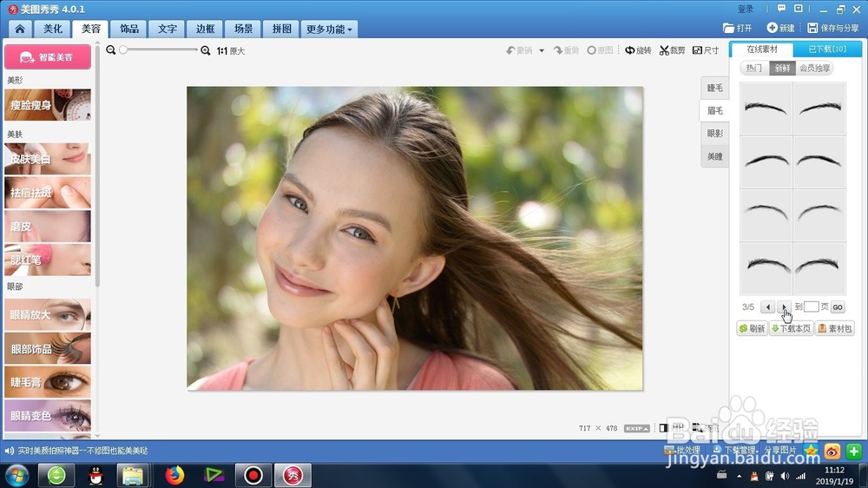This screenshot has height=488, width=868.
Task: Share to Weibo icon
Action: tap(832, 452)
